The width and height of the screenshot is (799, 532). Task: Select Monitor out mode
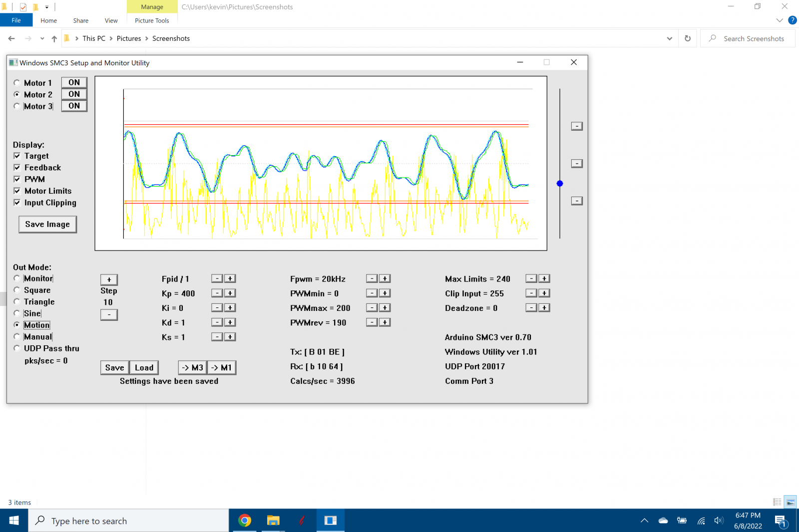point(17,278)
